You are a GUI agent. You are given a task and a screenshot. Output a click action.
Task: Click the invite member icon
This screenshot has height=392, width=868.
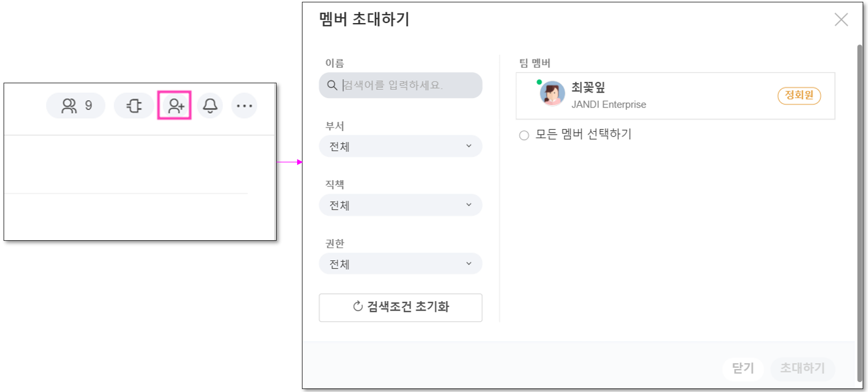[175, 106]
